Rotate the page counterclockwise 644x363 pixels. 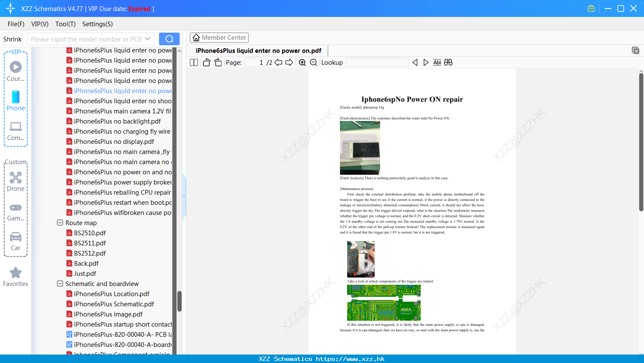(206, 63)
